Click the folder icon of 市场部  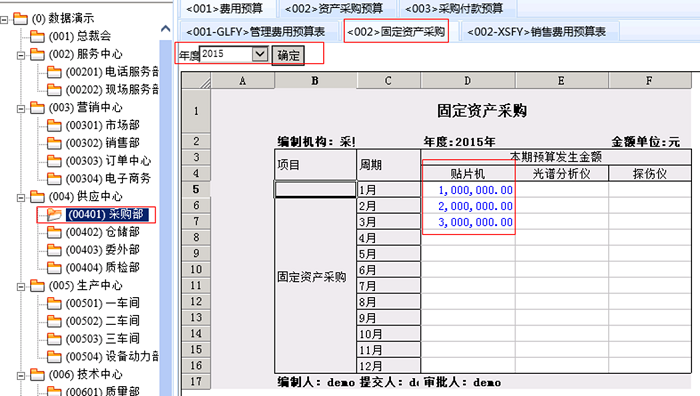click(x=54, y=125)
